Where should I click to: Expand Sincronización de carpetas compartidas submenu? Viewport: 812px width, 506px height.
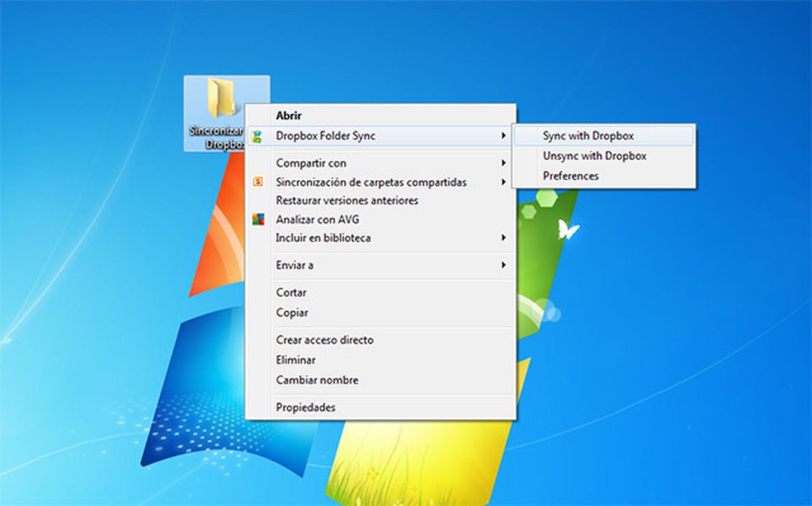[369, 183]
